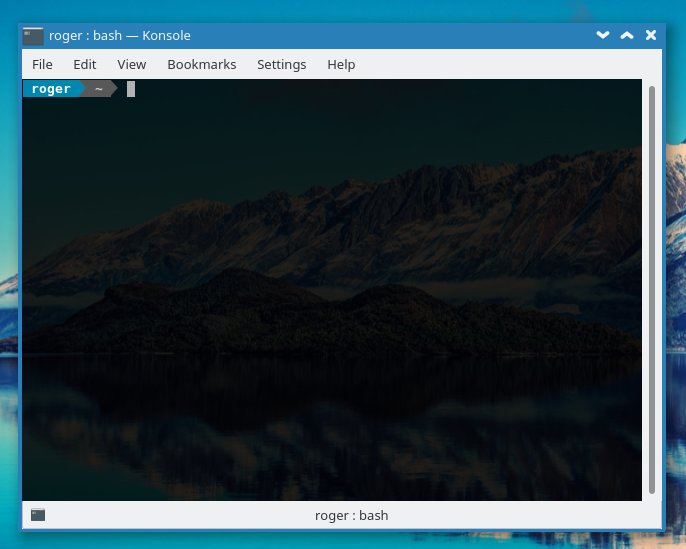Expand the View menu
Image resolution: width=686 pixels, height=549 pixels.
[131, 64]
